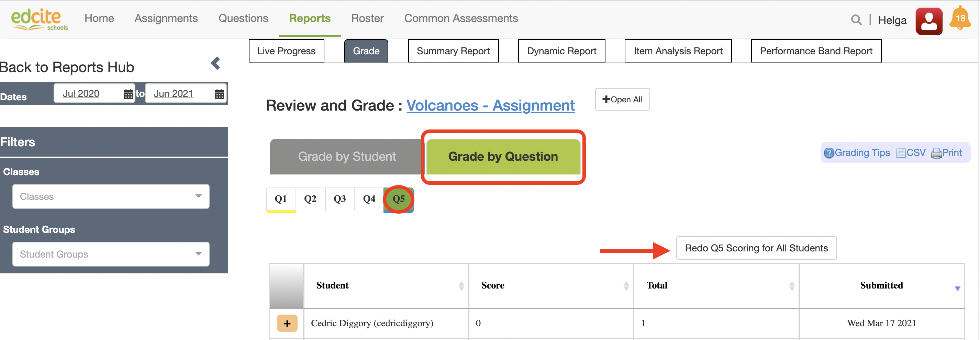The width and height of the screenshot is (980, 340).
Task: Open the search magnifying glass
Action: (856, 19)
